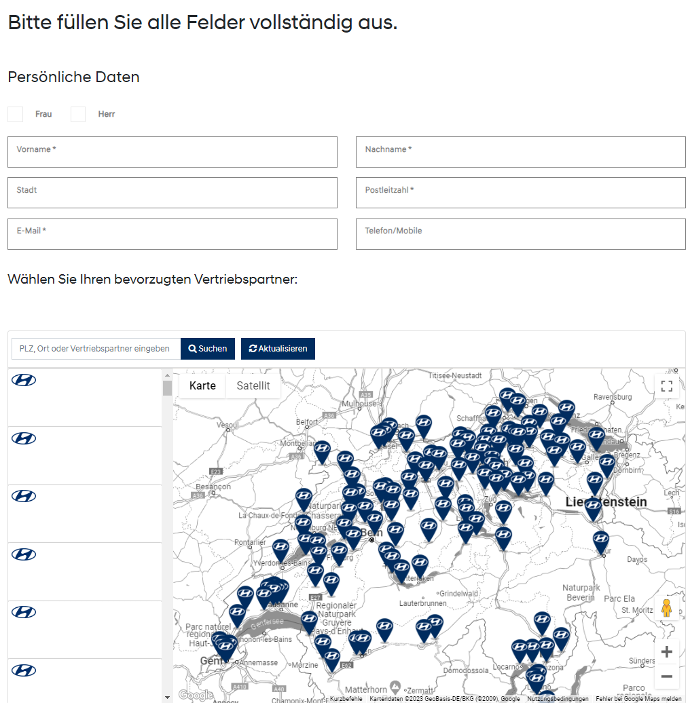Viewport: 690px width, 703px height.
Task: Open Kurzbefehle keyboard shortcuts link
Action: [346, 699]
